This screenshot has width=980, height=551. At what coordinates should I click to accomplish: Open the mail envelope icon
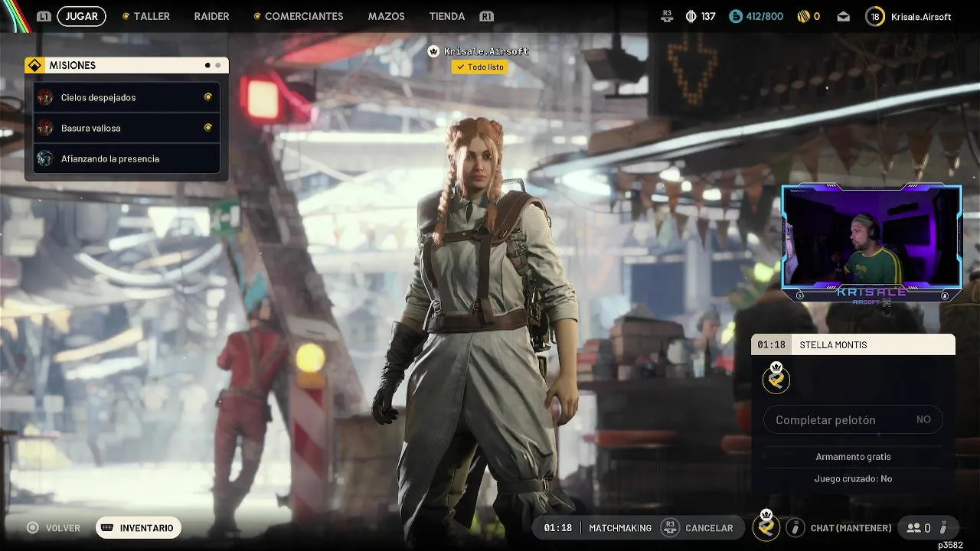843,16
